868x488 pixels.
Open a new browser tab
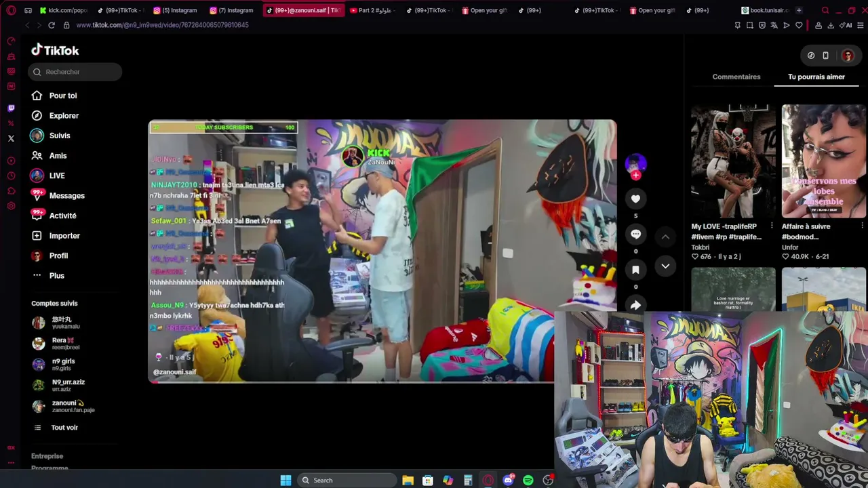pos(799,10)
